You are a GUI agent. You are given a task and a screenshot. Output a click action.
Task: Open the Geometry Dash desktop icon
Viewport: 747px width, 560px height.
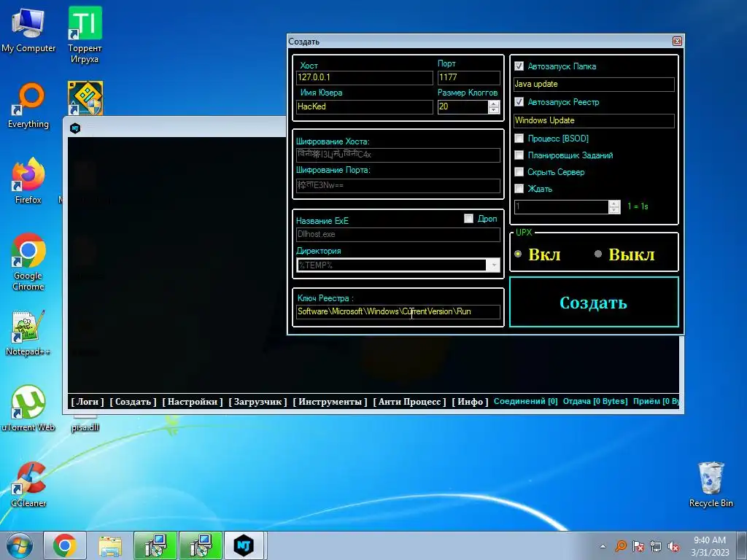pyautogui.click(x=85, y=98)
